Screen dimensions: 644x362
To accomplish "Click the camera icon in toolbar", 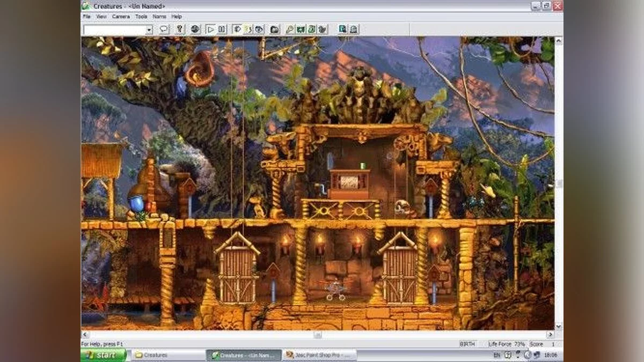I will click(x=274, y=29).
